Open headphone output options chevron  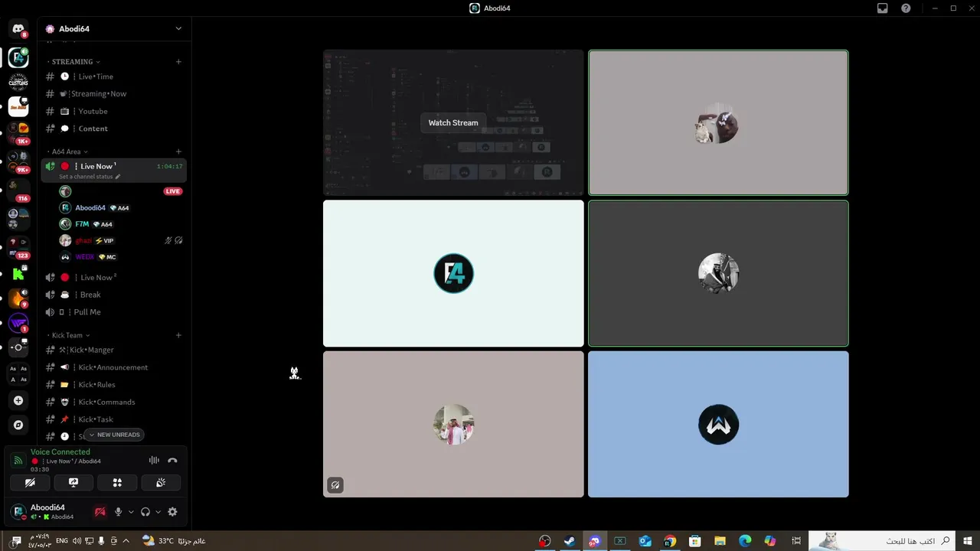pyautogui.click(x=158, y=512)
